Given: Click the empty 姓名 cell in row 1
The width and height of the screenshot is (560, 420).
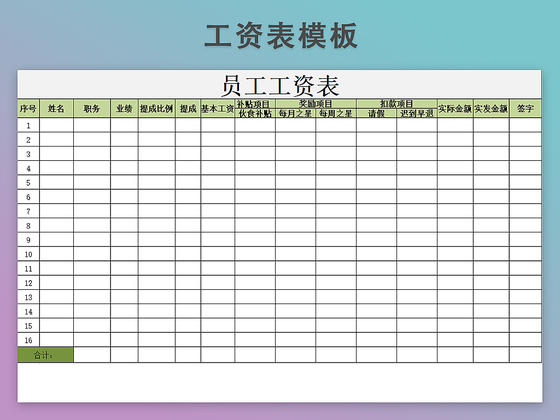Looking at the screenshot, I should click(56, 125).
